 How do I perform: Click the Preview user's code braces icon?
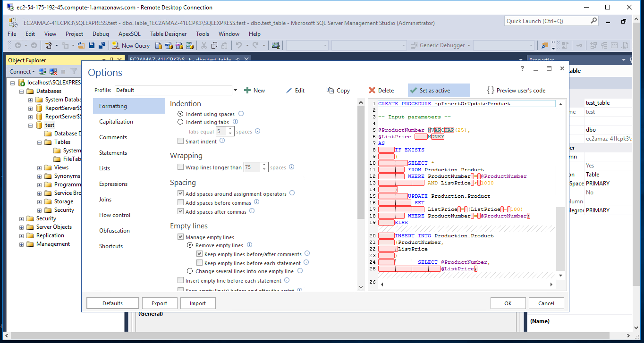(490, 90)
